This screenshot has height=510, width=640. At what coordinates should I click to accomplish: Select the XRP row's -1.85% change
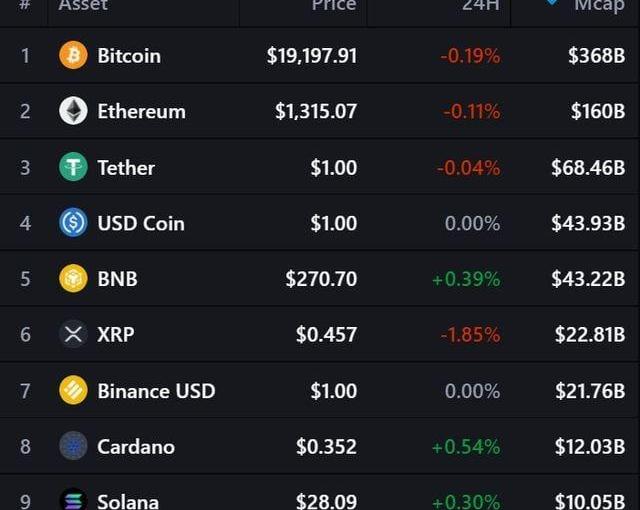pos(470,335)
